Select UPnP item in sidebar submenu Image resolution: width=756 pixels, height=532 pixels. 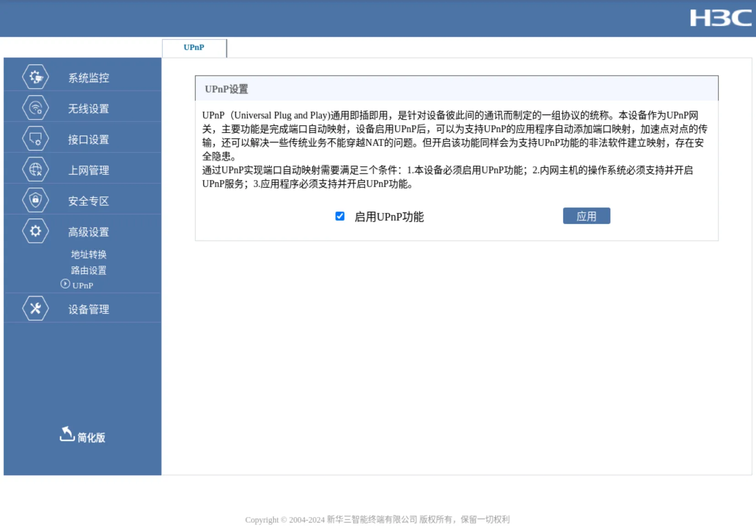[83, 285]
